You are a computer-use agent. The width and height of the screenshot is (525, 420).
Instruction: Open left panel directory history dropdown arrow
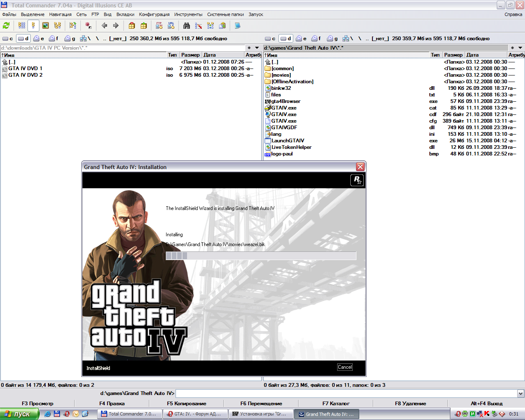(257, 48)
